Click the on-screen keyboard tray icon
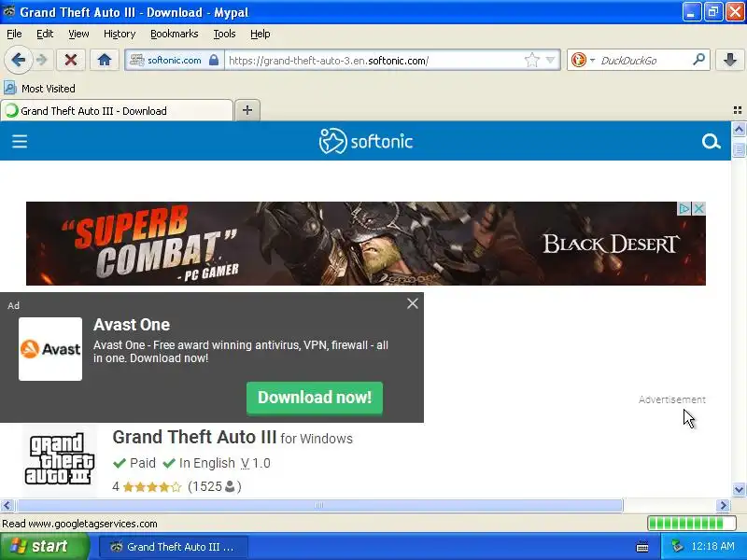 pos(642,547)
